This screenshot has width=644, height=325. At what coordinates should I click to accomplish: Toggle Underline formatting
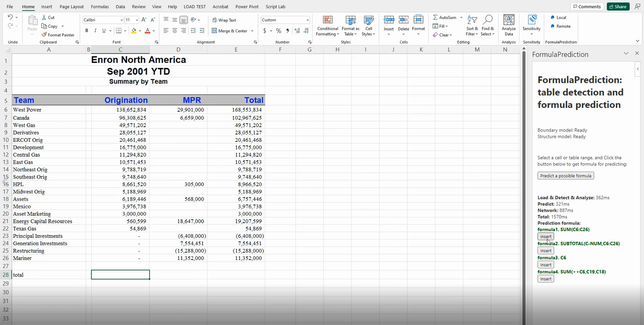pyautogui.click(x=104, y=31)
